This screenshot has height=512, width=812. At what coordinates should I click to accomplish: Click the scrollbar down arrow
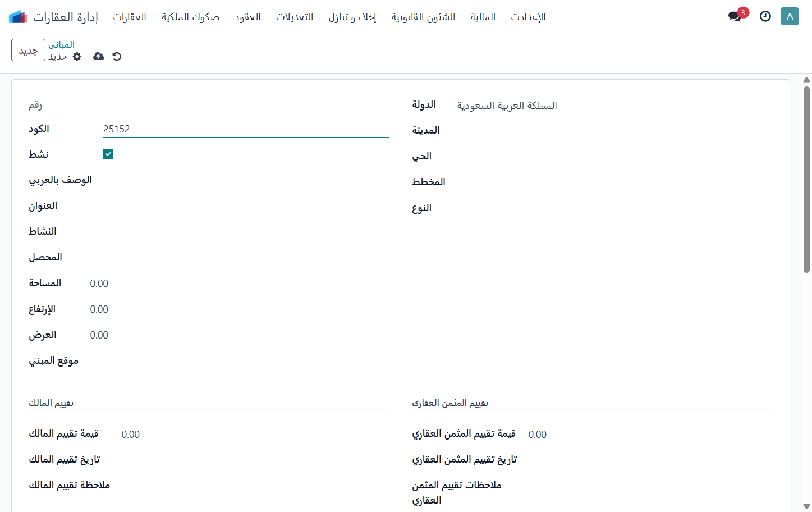(x=806, y=506)
